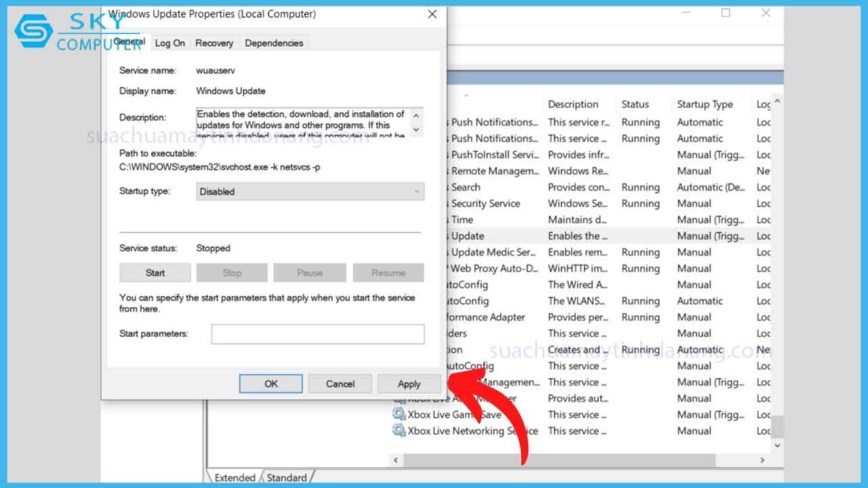Open the Log On tab
Screen dimensions: 868x488
170,43
